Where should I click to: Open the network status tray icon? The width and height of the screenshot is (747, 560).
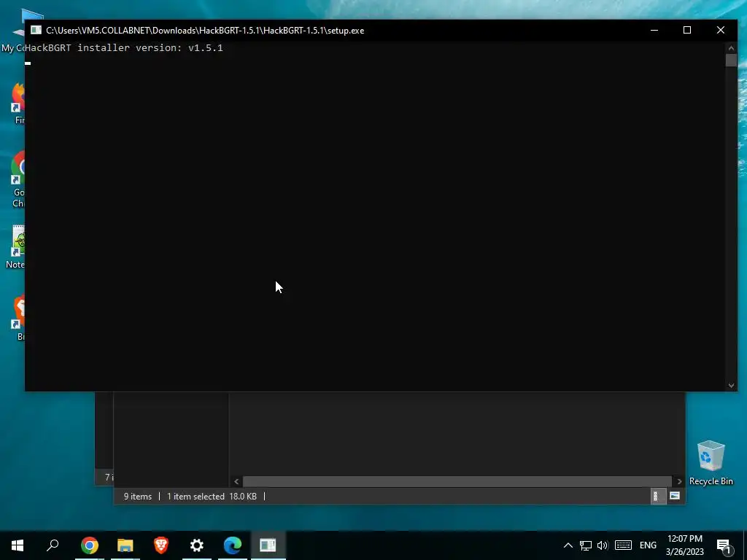[586, 545]
